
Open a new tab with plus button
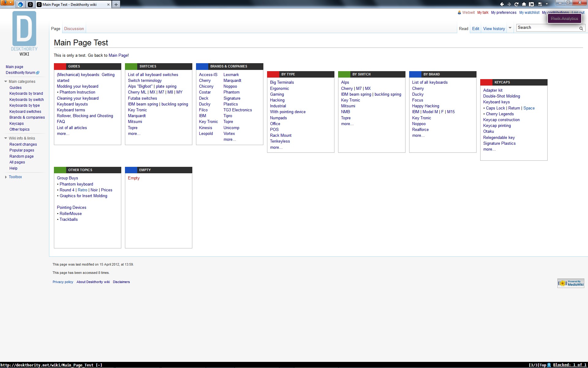tap(116, 5)
